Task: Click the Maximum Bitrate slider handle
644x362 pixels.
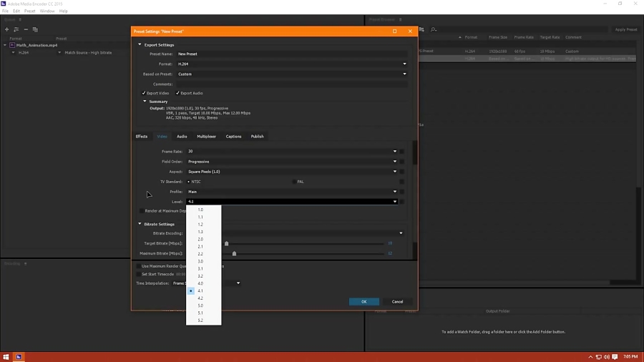Action: [234, 254]
